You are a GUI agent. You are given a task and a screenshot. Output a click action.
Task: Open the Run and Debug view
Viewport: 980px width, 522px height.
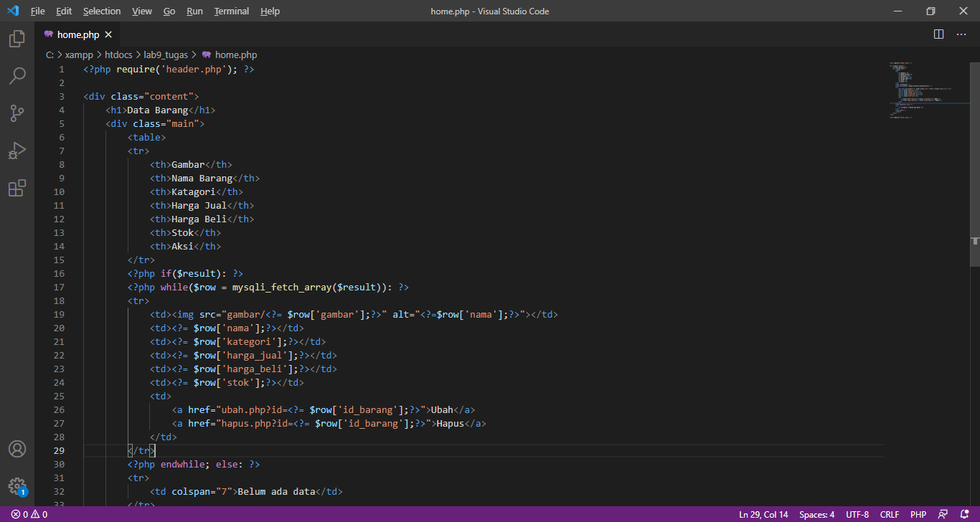click(17, 151)
